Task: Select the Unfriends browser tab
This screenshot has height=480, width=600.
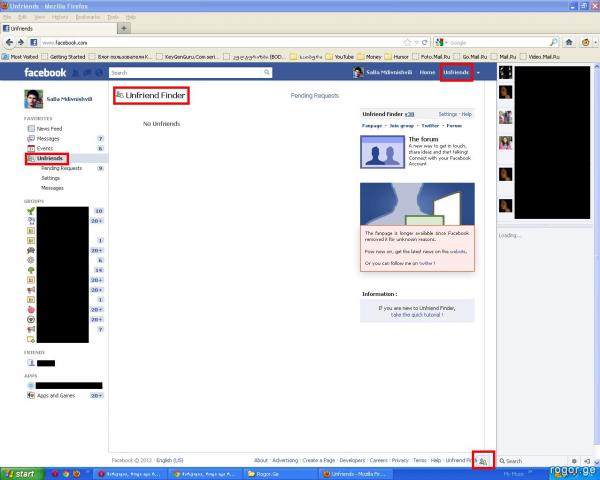Action: coord(58,28)
